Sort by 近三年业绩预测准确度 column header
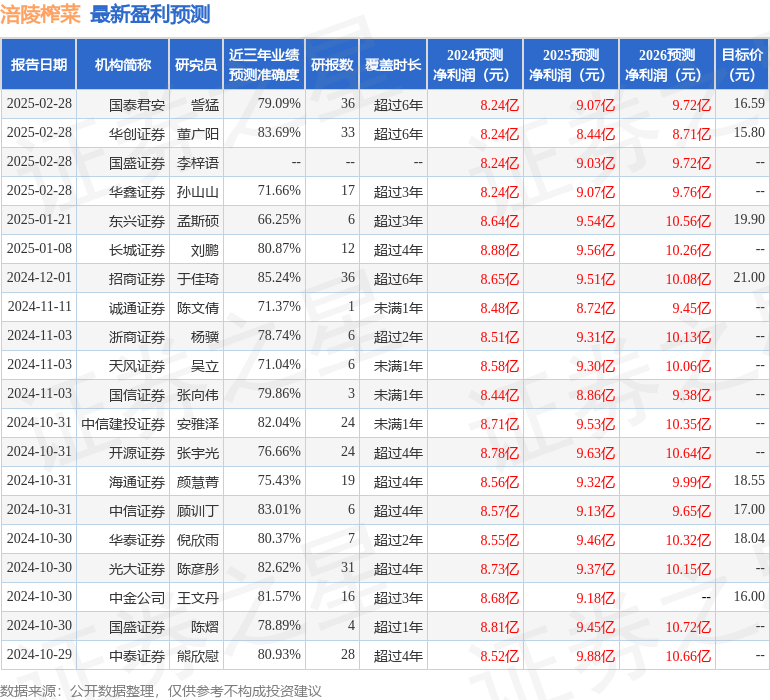770x700 pixels. pyautogui.click(x=264, y=65)
